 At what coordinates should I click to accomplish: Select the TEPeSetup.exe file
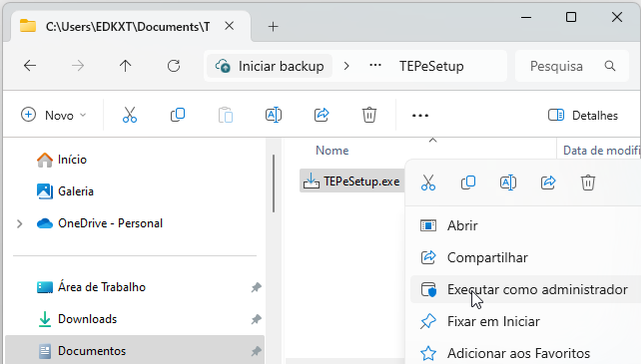pos(352,181)
